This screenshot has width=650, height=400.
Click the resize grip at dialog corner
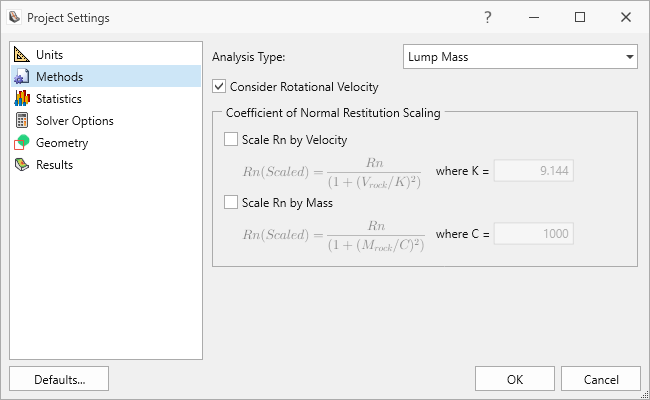point(645,394)
